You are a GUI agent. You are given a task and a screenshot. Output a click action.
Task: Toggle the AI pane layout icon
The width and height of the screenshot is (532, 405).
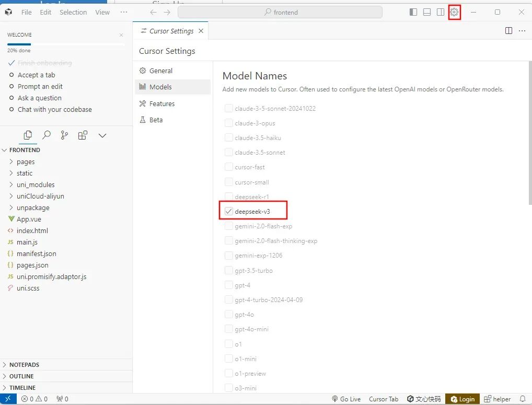tap(441, 12)
